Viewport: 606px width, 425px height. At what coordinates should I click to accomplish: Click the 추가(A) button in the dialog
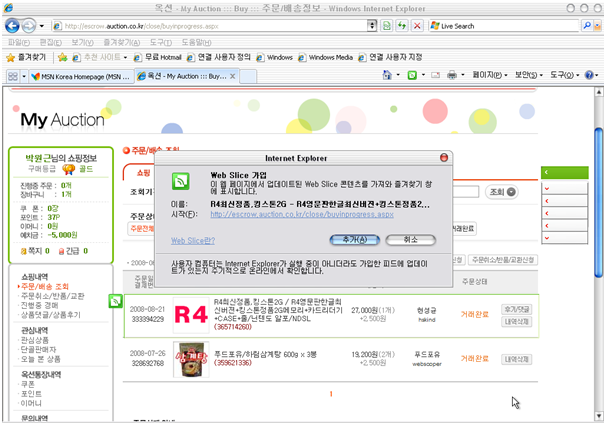[354, 240]
